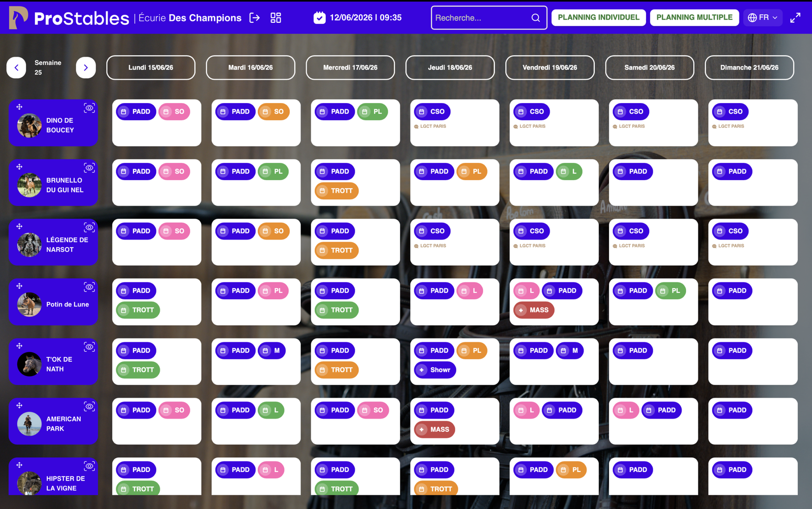Click the move handle on BRUNELLO DU GUI NEL card
The width and height of the screenshot is (812, 509).
coord(19,167)
